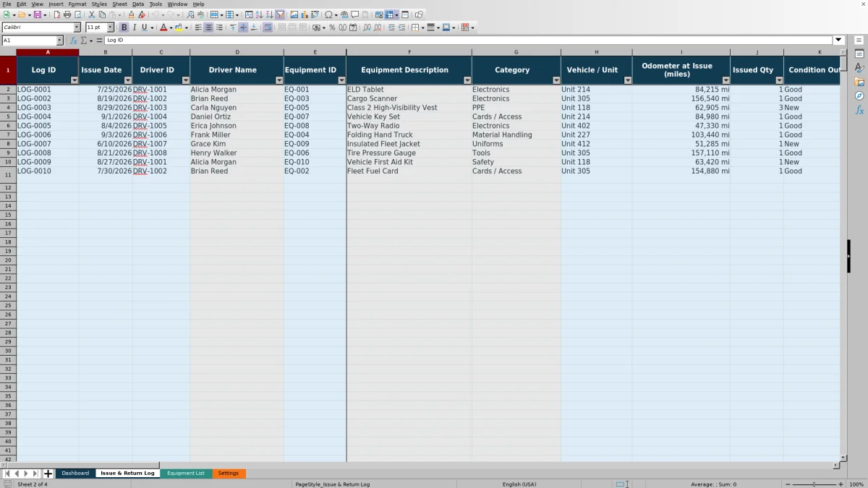Apply yellow background highlighting color
The height and width of the screenshot is (488, 868).
pos(179,27)
